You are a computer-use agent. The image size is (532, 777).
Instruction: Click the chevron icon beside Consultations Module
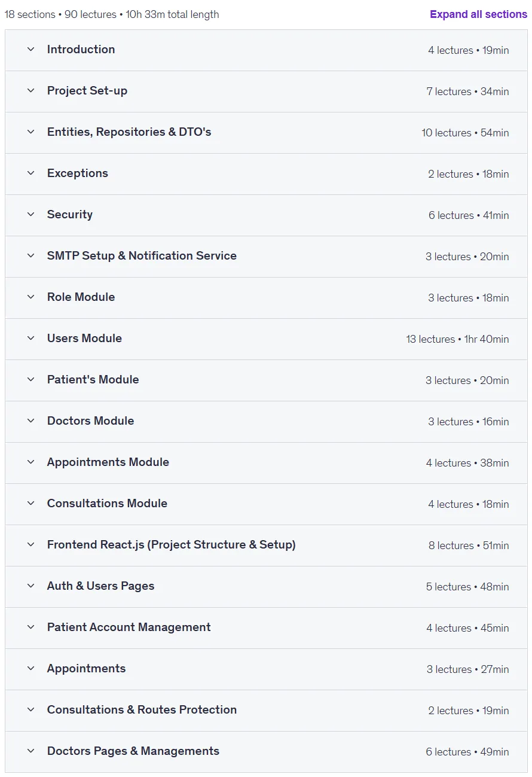point(31,503)
